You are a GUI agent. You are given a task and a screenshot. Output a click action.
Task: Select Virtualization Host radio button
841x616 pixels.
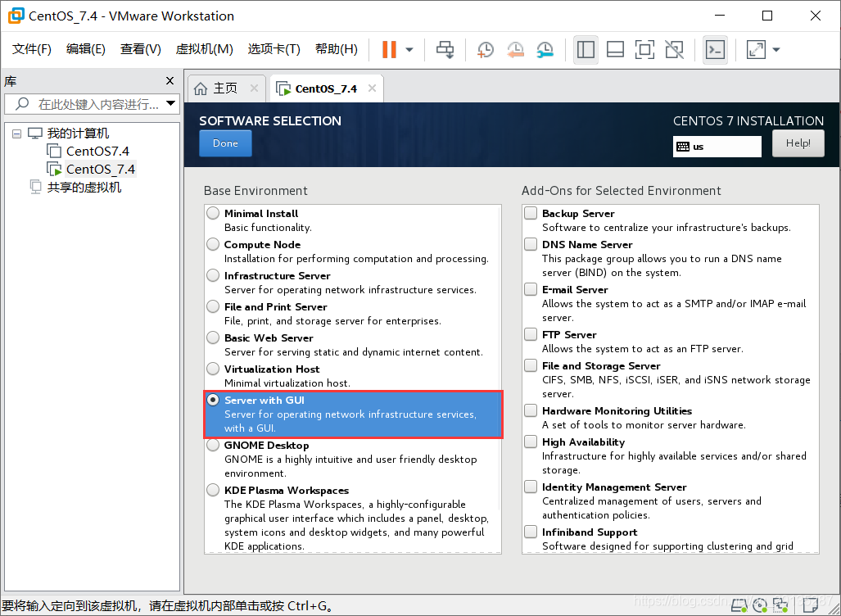click(213, 369)
